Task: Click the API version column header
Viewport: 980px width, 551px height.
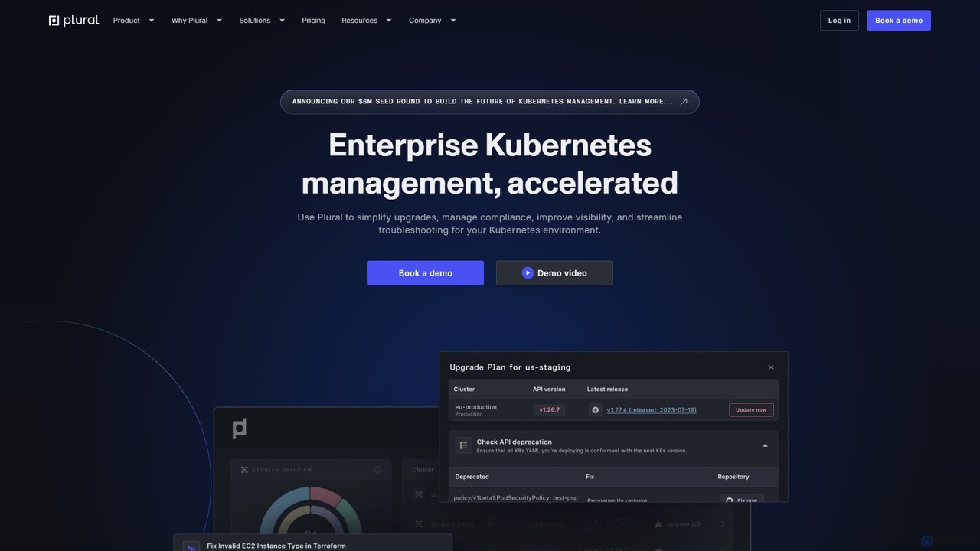Action: tap(549, 390)
